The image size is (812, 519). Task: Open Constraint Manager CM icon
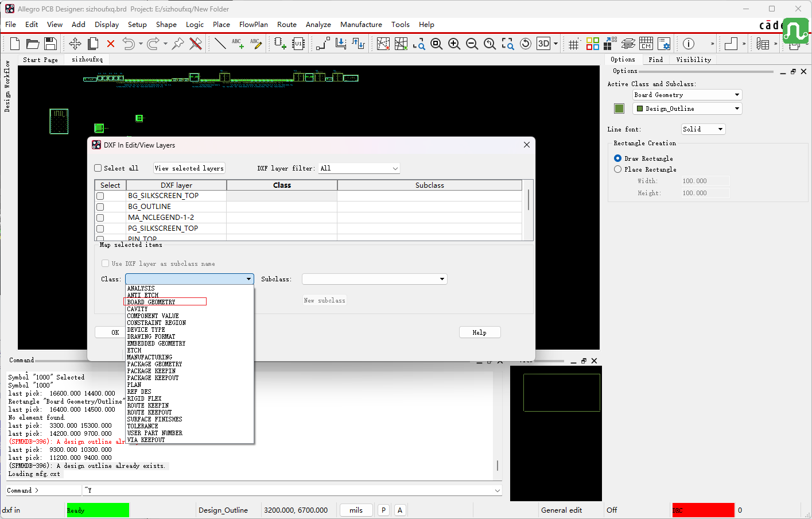pyautogui.click(x=646, y=44)
